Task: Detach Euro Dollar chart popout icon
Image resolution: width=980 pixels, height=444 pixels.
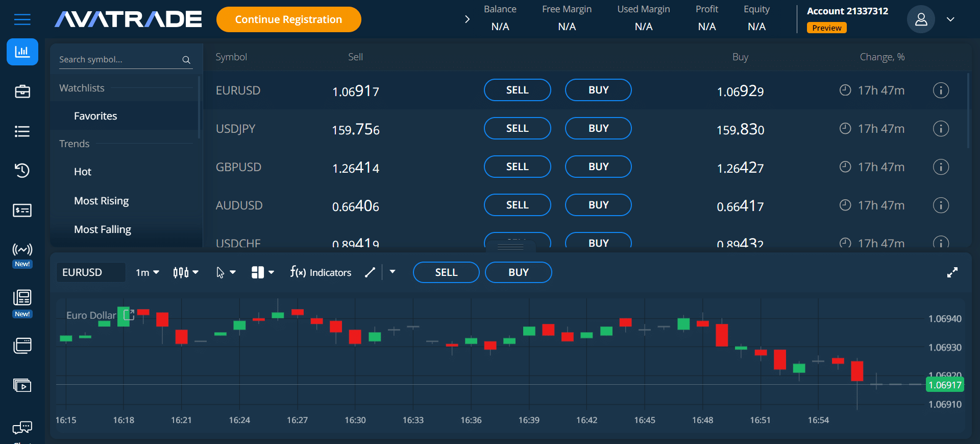Action: coord(129,314)
